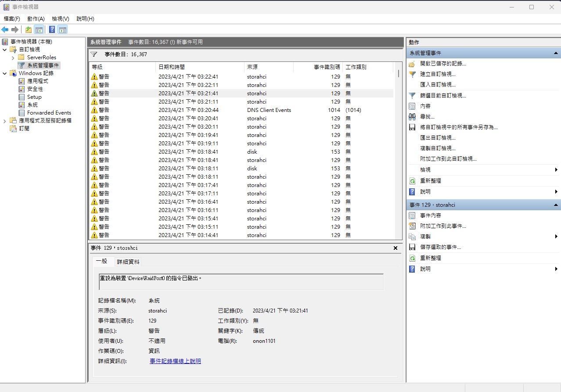Expand 應用程式及服務記錄檔 tree node
Screen dimensions: 561x392
pyautogui.click(x=5, y=121)
